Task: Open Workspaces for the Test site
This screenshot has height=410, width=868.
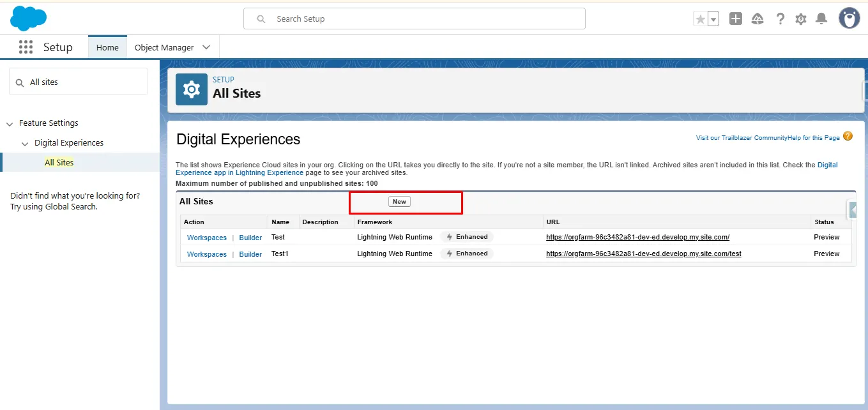Action: point(206,238)
